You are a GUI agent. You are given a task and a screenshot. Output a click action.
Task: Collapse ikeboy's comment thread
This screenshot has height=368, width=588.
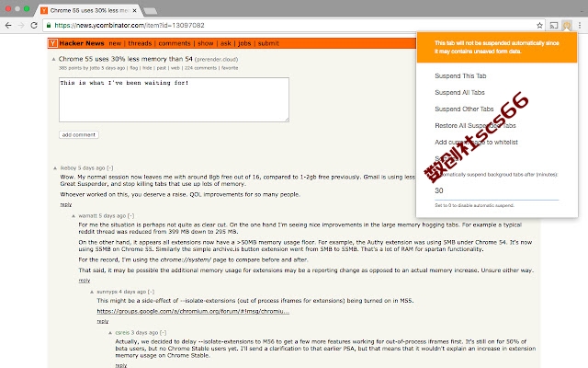coord(110,167)
